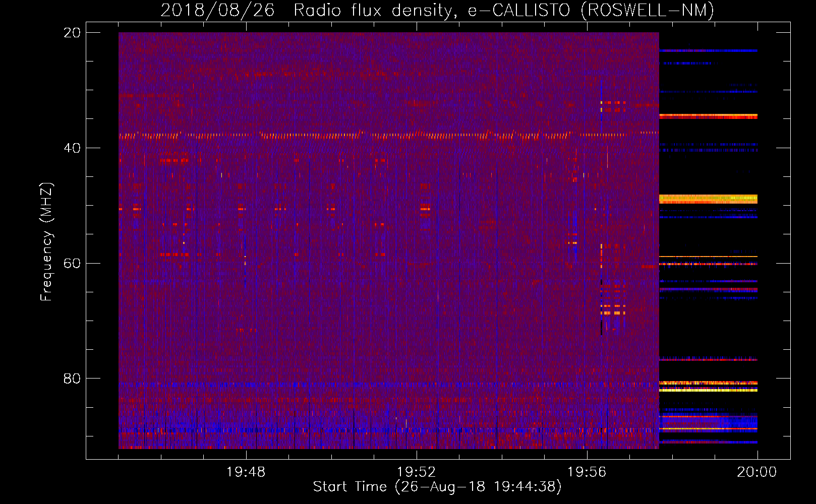
Task: Click the bright yellow band near 49 MHz
Action: [708, 199]
